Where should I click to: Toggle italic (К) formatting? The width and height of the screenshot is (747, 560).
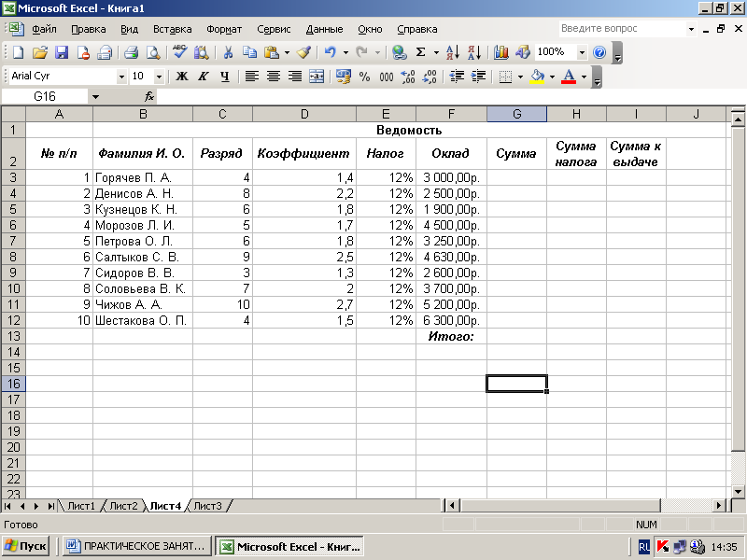point(204,77)
